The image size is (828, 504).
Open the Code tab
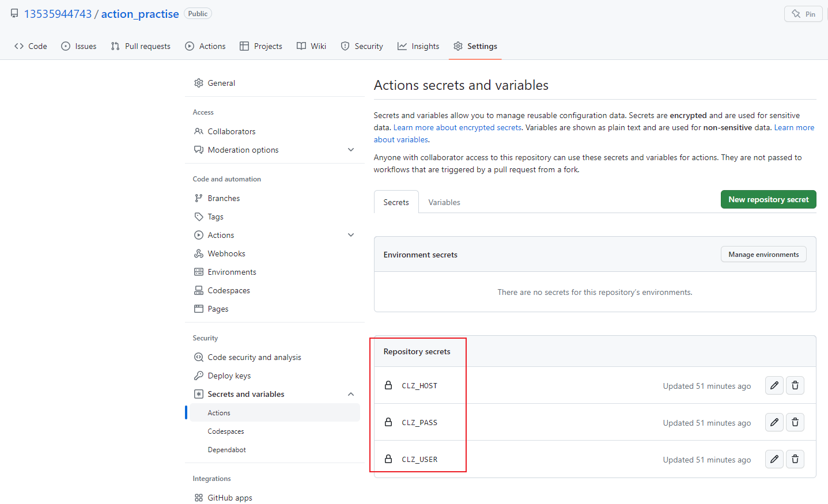coord(31,46)
